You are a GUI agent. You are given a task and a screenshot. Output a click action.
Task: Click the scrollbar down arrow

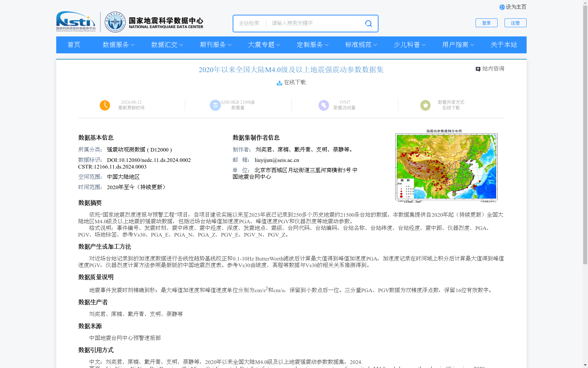pos(585,365)
